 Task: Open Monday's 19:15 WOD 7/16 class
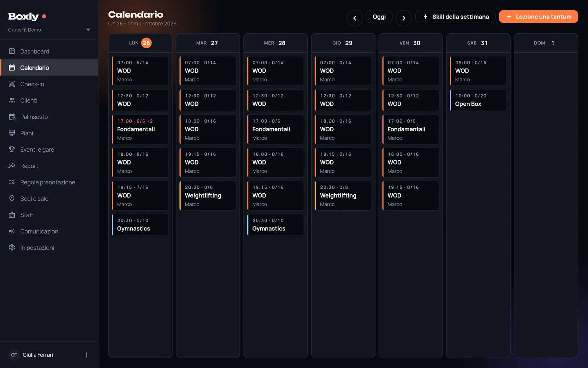140,195
